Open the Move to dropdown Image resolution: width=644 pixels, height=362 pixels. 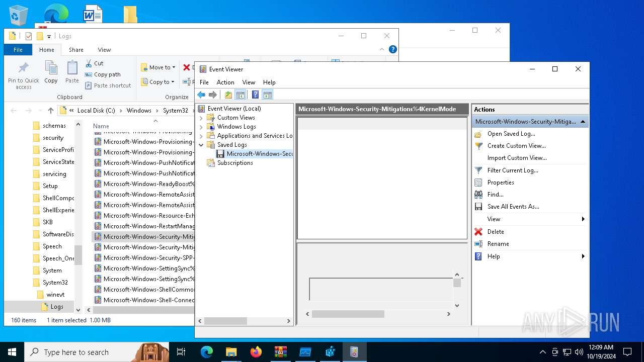(x=158, y=67)
